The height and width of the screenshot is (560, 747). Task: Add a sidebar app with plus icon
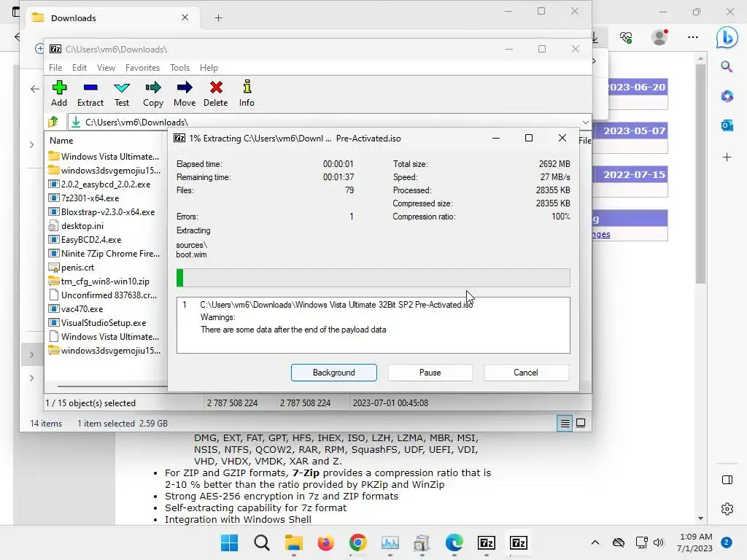click(x=727, y=157)
